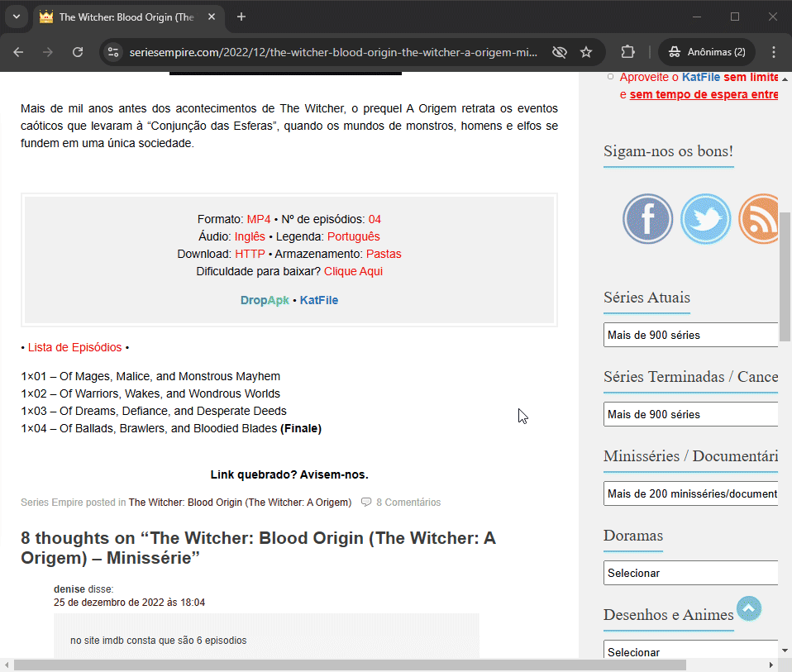792x672 pixels.
Task: Click the Link quebrado? Avisem-nos text
Action: coord(289,474)
